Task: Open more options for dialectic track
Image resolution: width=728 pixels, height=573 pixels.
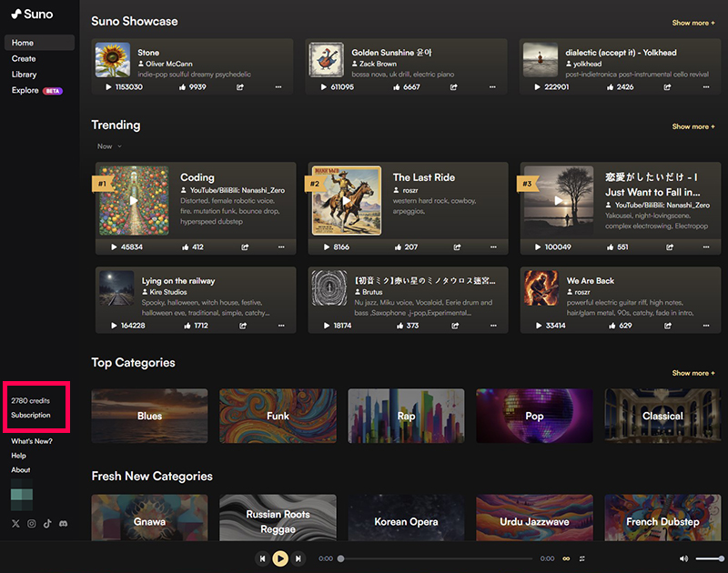Action: pos(706,86)
